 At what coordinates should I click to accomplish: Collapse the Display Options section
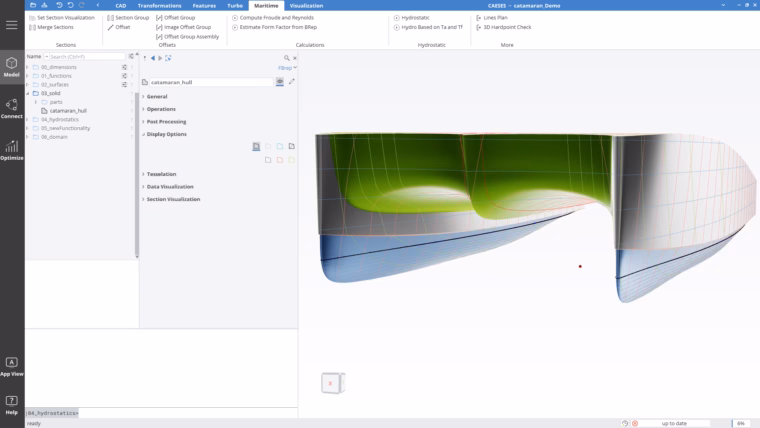point(143,134)
